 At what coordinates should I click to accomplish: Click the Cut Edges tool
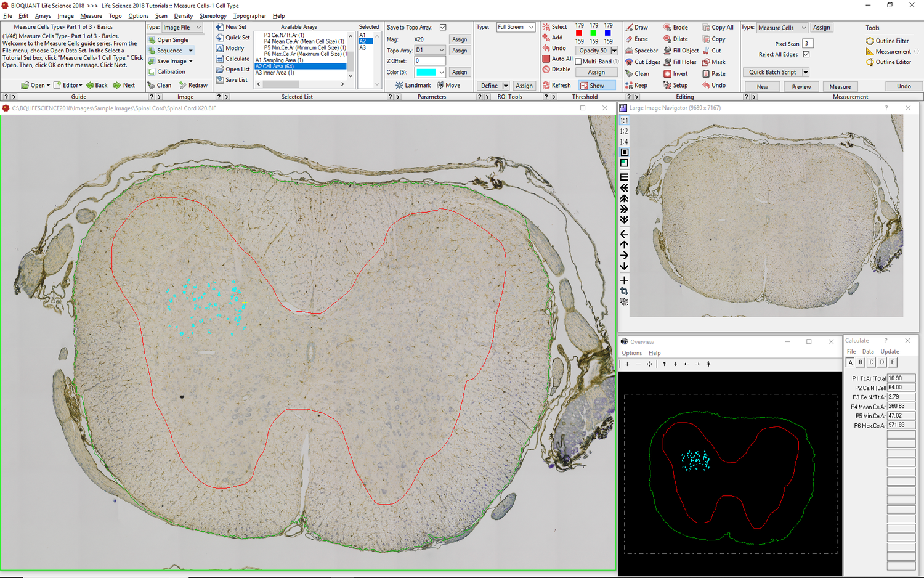point(642,62)
